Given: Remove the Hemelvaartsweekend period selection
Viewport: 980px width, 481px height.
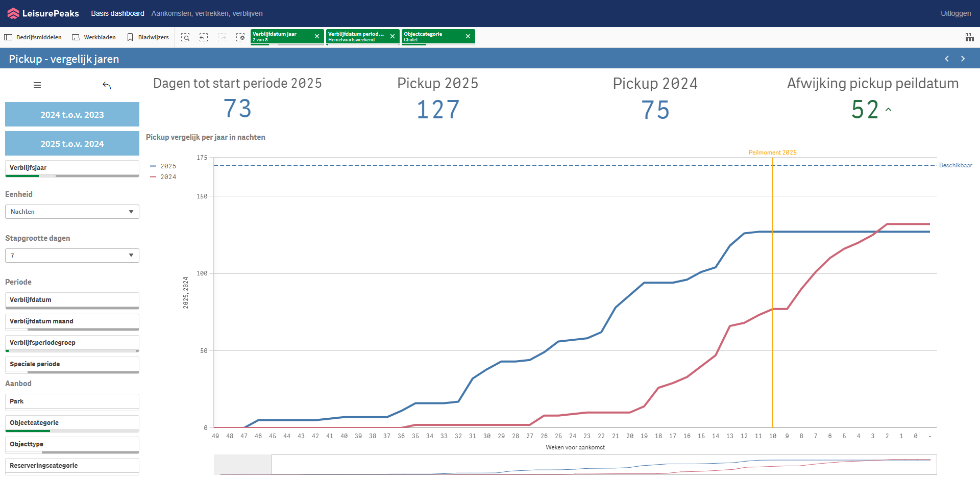Looking at the screenshot, I should (393, 36).
